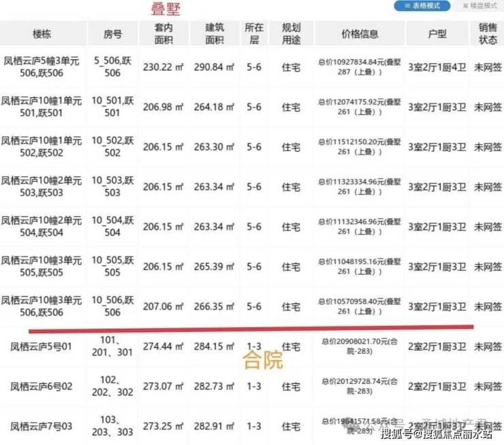Select interior area 273.25 ㎡
This screenshot has height=445, width=504.
pyautogui.click(x=163, y=426)
